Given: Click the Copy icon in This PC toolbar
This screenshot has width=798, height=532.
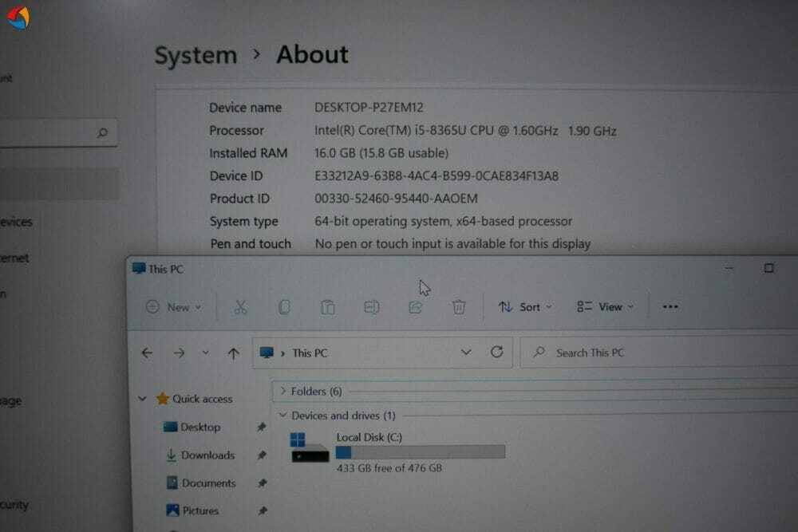Looking at the screenshot, I should [284, 307].
